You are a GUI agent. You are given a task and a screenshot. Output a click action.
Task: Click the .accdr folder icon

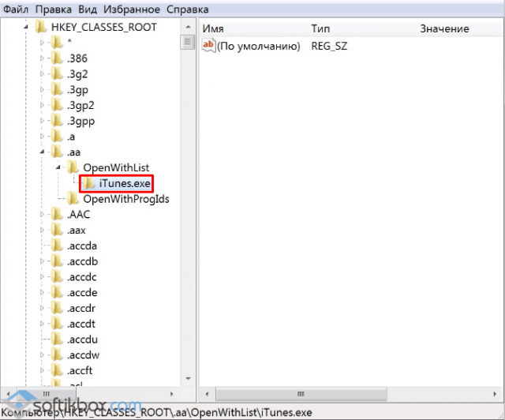(x=57, y=308)
